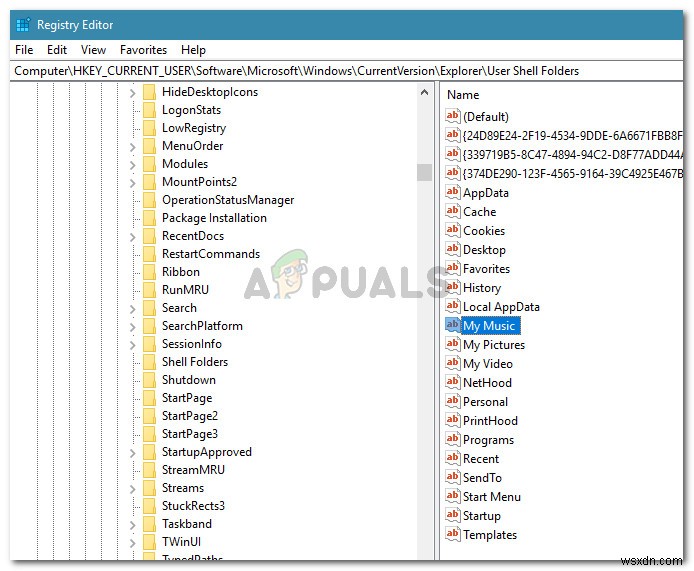Open the File menu
The height and width of the screenshot is (571, 694).
pos(24,50)
